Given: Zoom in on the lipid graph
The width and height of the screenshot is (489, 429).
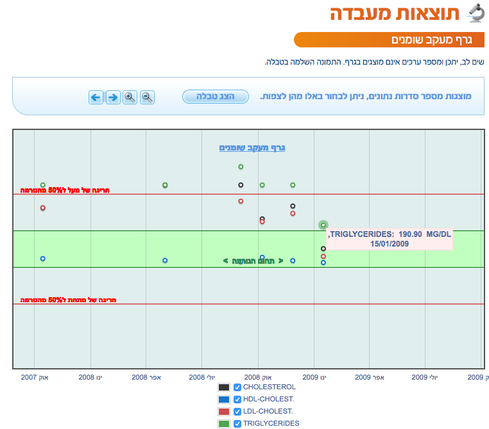Looking at the screenshot, I should point(130,97).
